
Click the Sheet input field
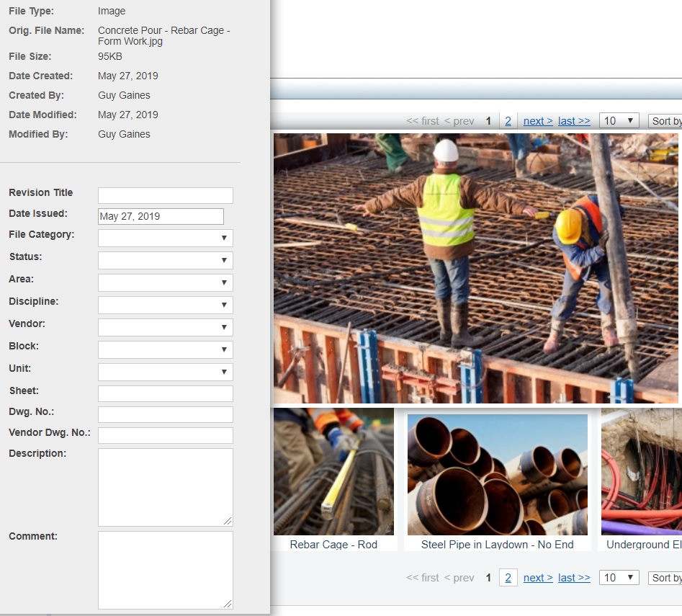[166, 393]
